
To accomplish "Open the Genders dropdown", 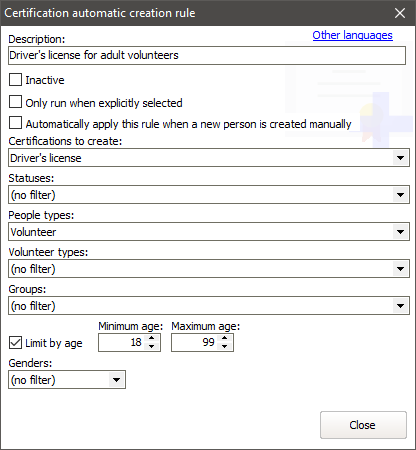I will (x=116, y=380).
